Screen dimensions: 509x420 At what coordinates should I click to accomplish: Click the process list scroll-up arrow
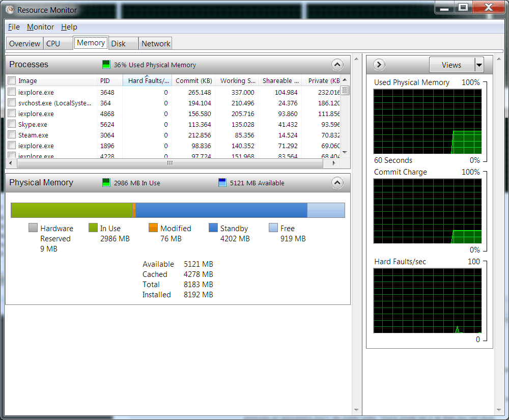(345, 80)
